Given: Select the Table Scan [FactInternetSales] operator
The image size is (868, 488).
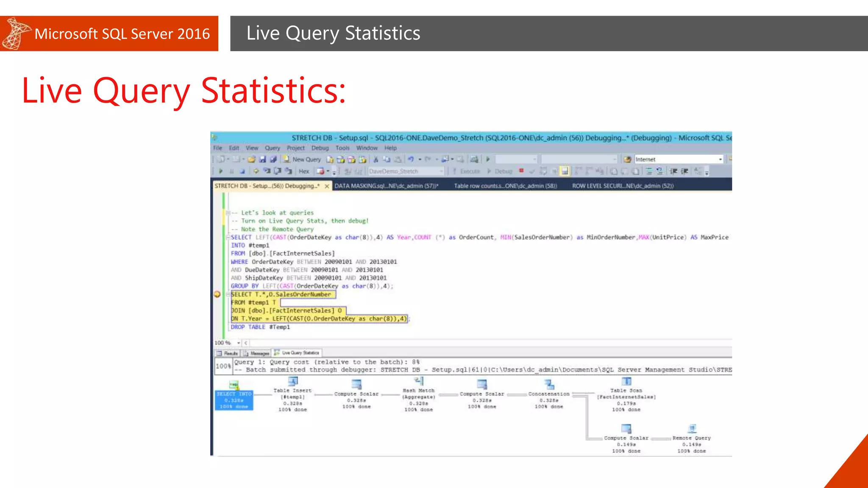Looking at the screenshot, I should tap(626, 395).
